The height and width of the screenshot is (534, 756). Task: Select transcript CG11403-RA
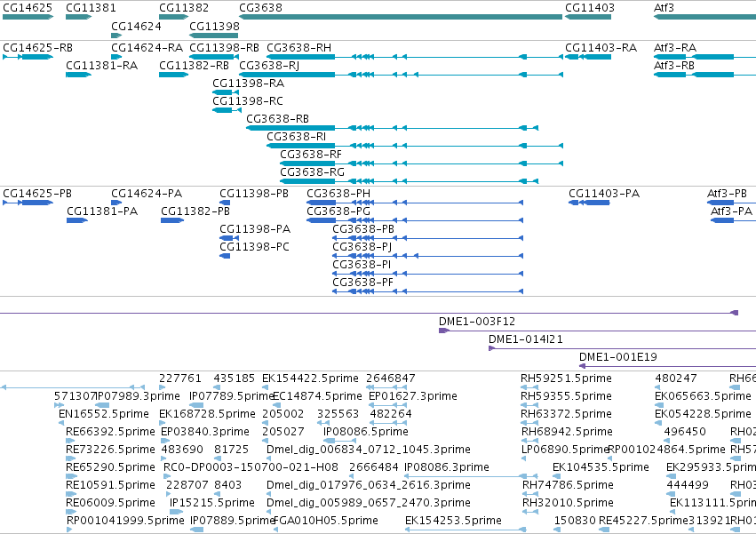588,57
